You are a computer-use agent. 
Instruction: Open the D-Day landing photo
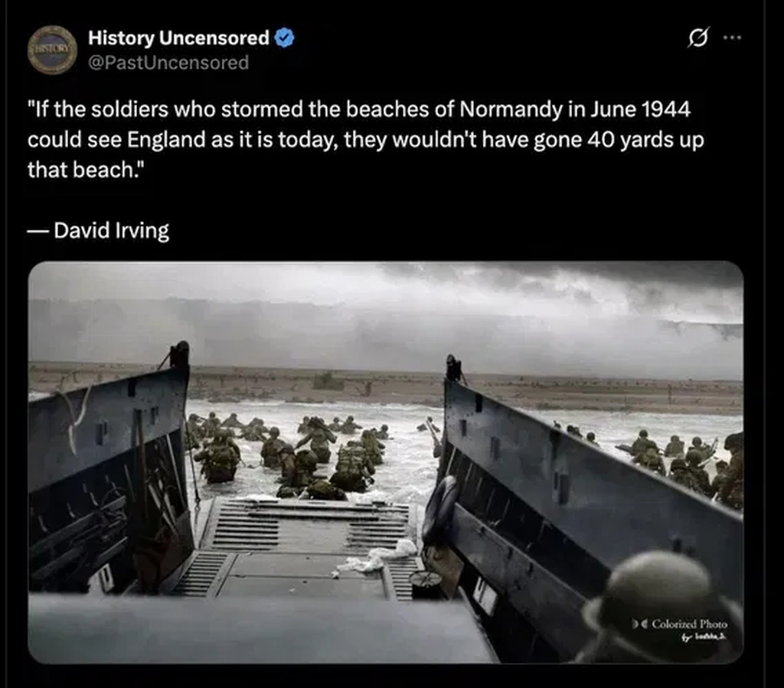(386, 462)
